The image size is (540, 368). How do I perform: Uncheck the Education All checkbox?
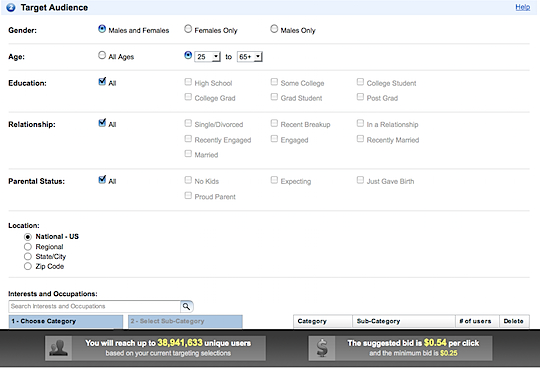coord(102,81)
